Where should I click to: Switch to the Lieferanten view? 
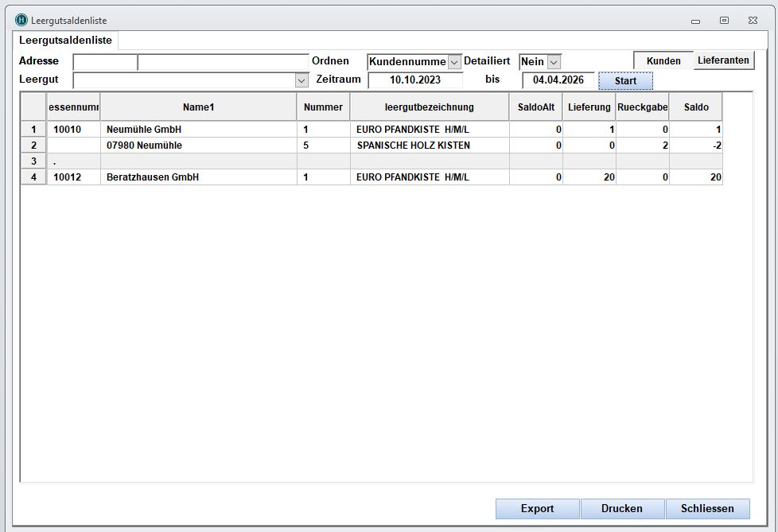(723, 60)
